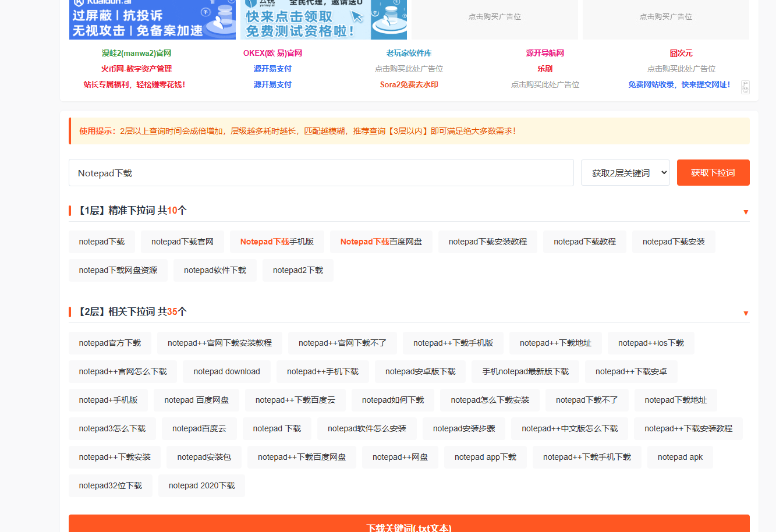776x532 pixels.
Task: Visit the Sora2免费去水印 link
Action: pos(409,84)
